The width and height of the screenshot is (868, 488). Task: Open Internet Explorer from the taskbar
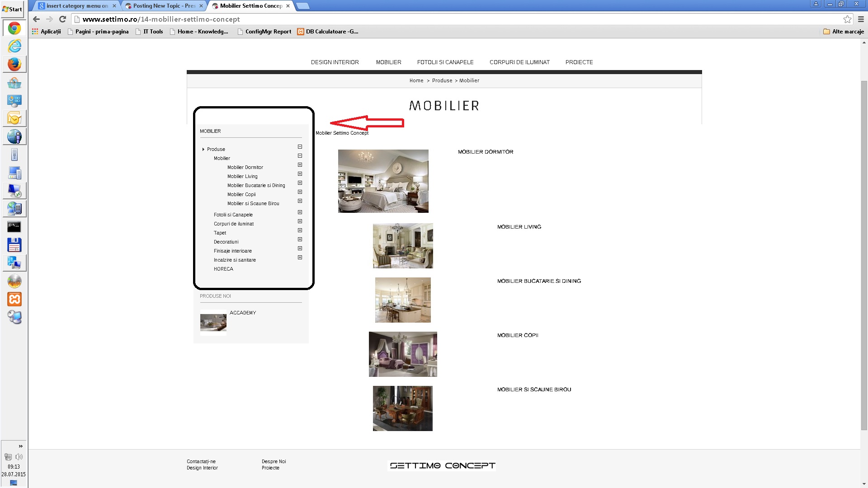(x=14, y=46)
